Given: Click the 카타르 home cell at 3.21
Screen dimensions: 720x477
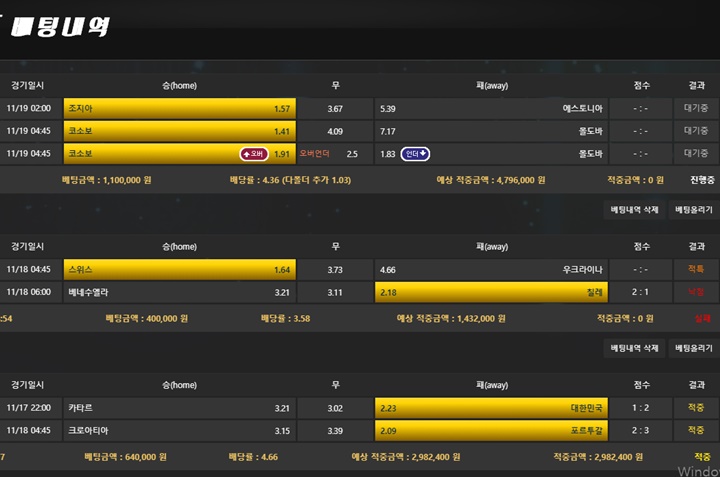Looking at the screenshot, I should click(x=180, y=408).
